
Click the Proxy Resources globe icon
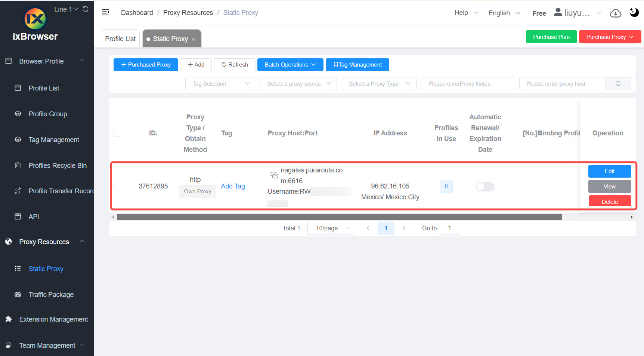tap(9, 242)
